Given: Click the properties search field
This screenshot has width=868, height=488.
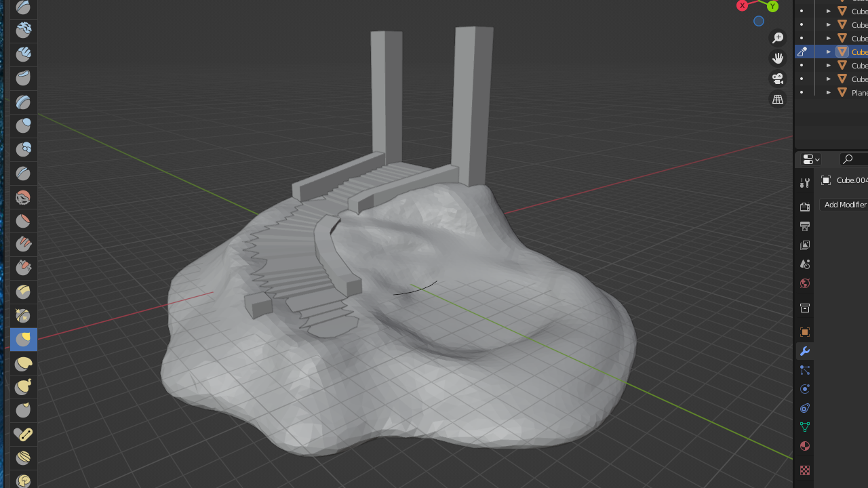Looking at the screenshot, I should (854, 159).
